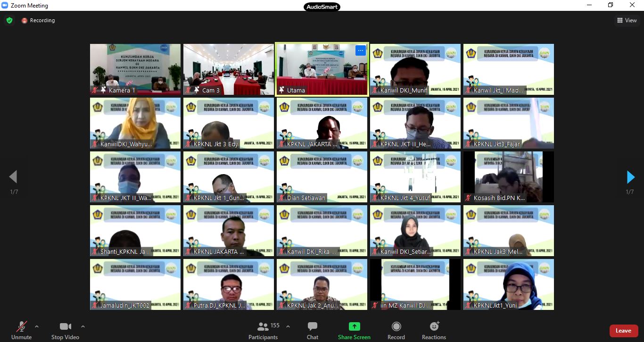Viewport: 644px width, 342px height.
Task: Click the blue more options on Utama
Action: (361, 50)
